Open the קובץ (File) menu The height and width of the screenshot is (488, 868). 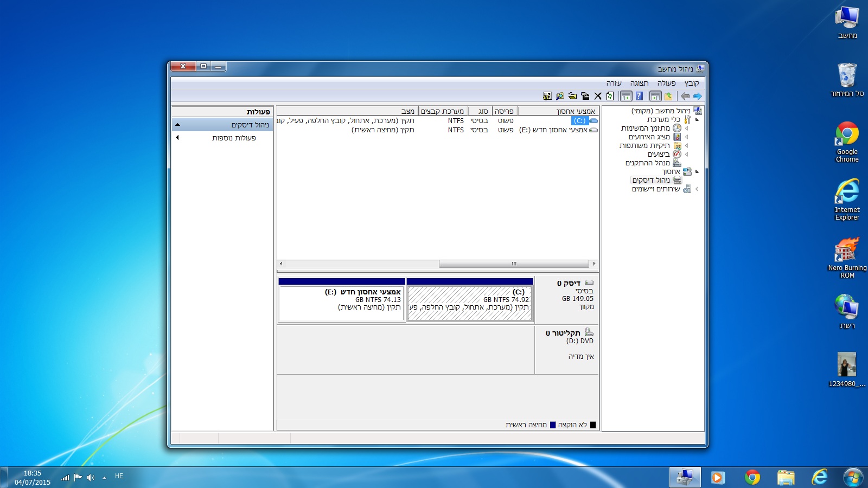[692, 83]
